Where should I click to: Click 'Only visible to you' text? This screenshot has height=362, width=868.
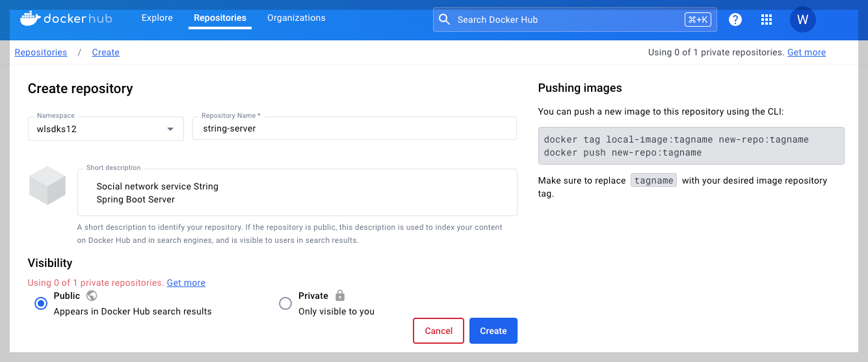pos(336,311)
